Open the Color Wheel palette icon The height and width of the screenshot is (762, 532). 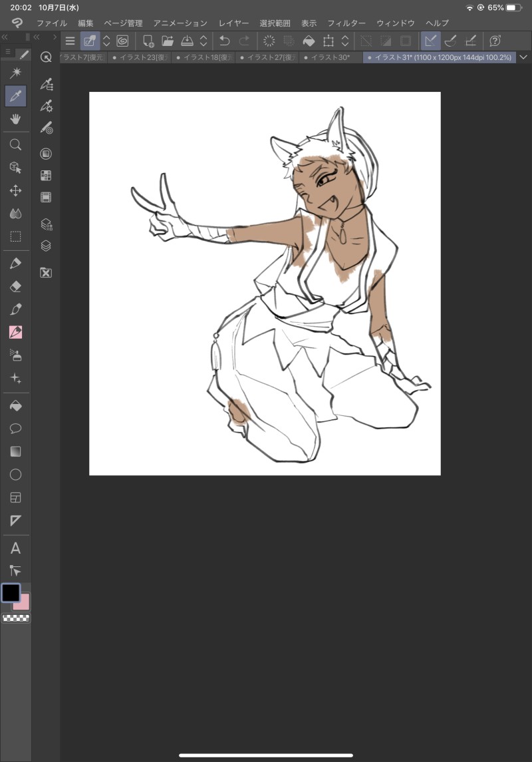46,154
